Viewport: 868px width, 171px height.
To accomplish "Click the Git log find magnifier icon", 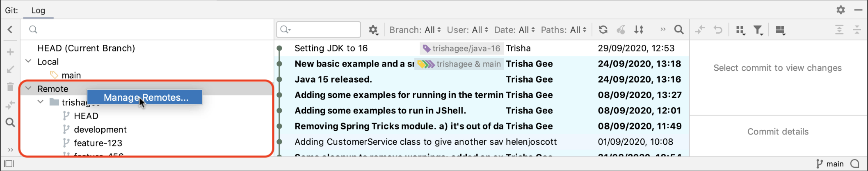I will [679, 30].
